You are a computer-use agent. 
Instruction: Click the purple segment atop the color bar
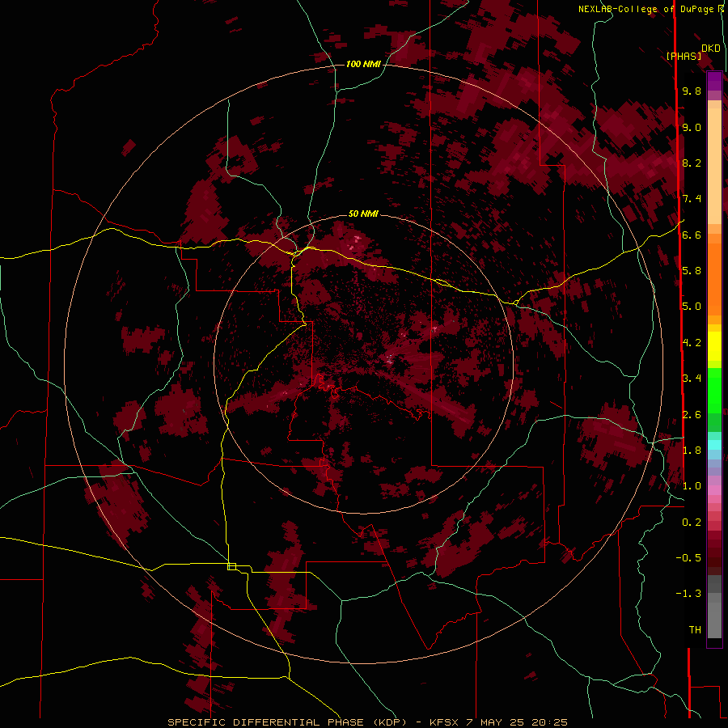714,81
